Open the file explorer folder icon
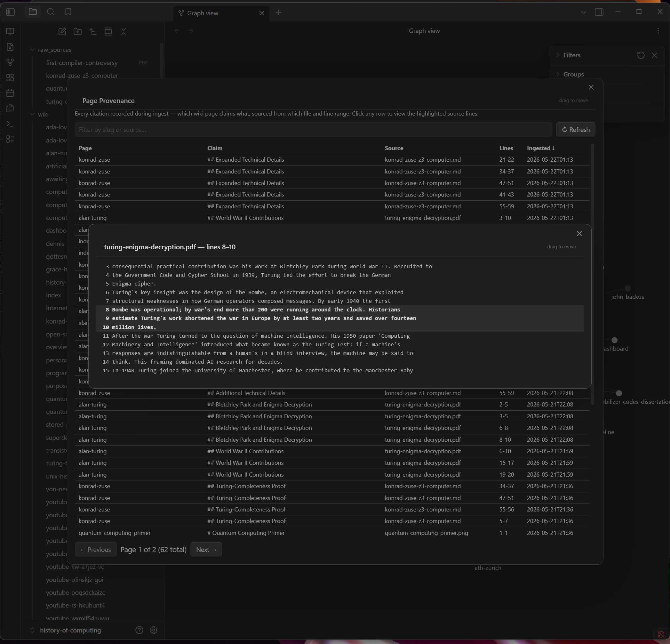The image size is (670, 644). 33,12
